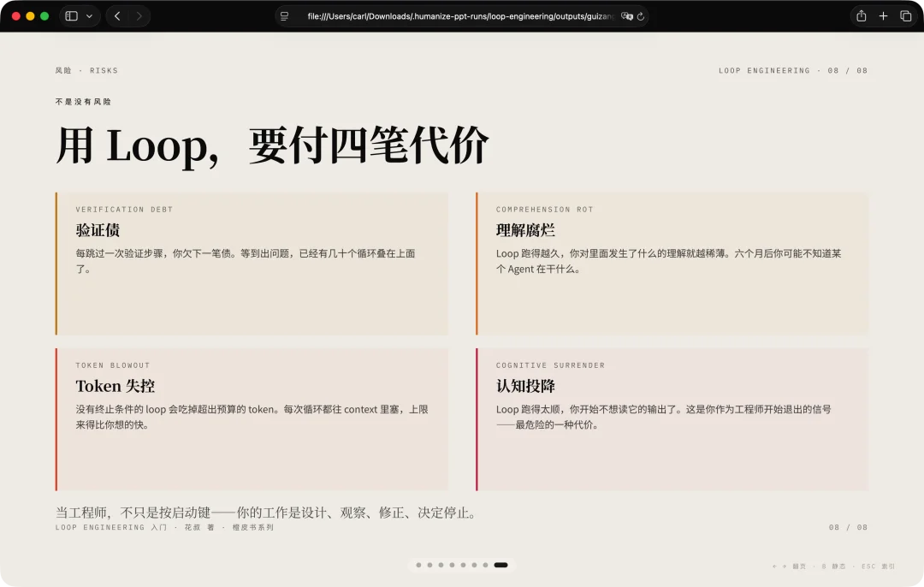Select the fourth pagination dot
Image resolution: width=924 pixels, height=587 pixels.
(x=452, y=566)
